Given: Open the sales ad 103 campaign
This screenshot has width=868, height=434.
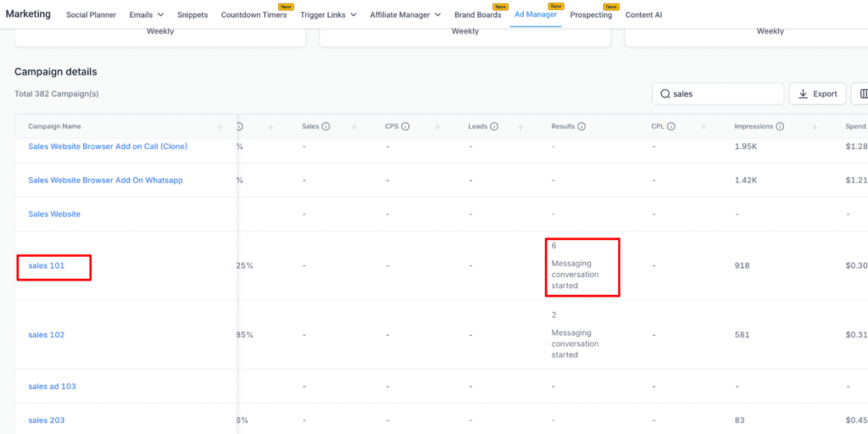Looking at the screenshot, I should point(52,387).
